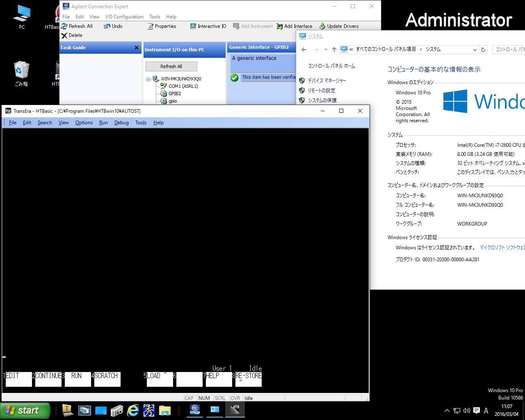Screen dimensions: 525x420
Task: Select GPIB2 in instrument tree
Action: pyautogui.click(x=174, y=94)
